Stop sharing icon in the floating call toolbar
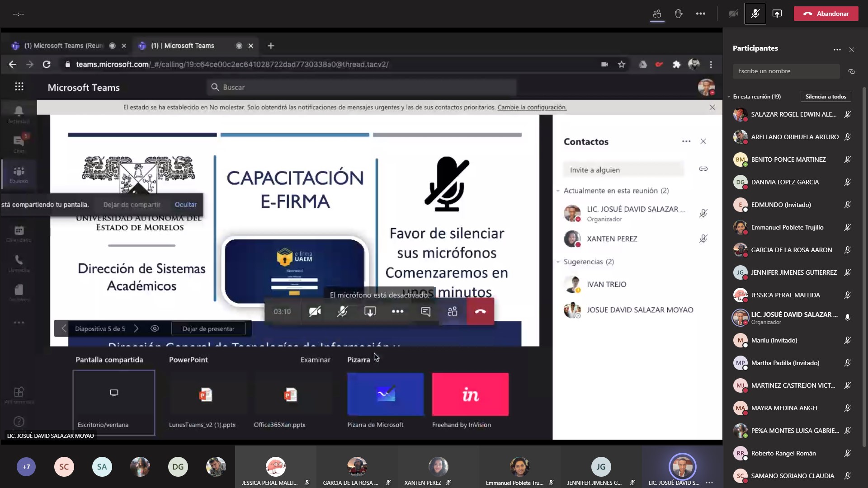The height and width of the screenshot is (488, 868). tap(370, 311)
